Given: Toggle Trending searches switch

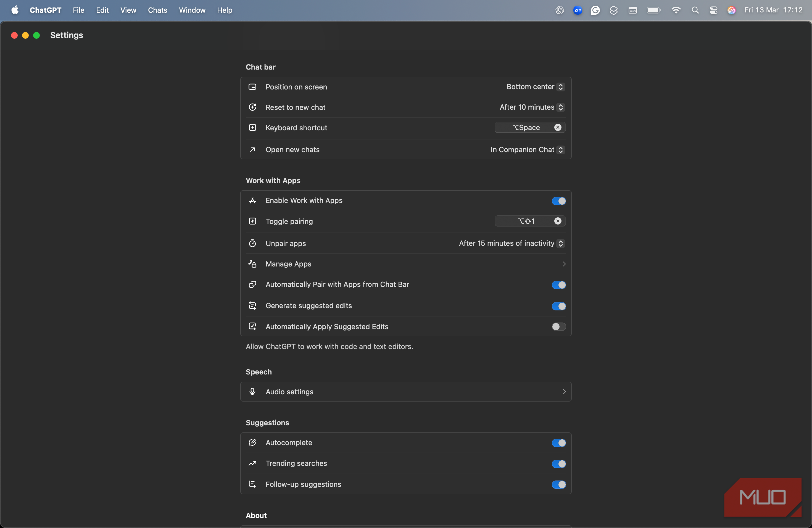Looking at the screenshot, I should [559, 464].
